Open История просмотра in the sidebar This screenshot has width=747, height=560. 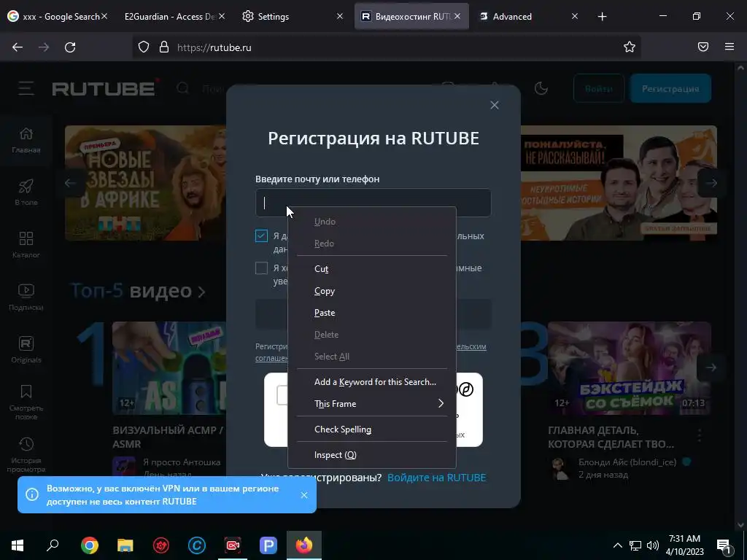click(26, 455)
